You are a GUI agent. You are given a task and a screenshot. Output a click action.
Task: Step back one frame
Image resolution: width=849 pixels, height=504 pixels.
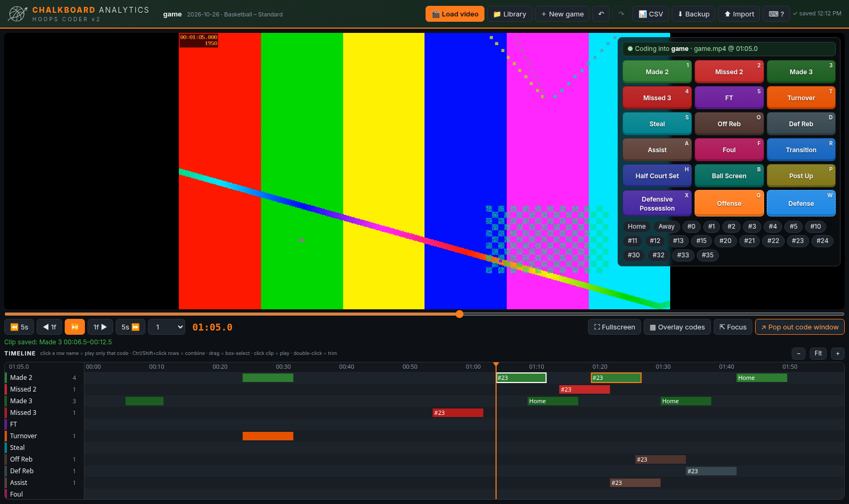(49, 327)
